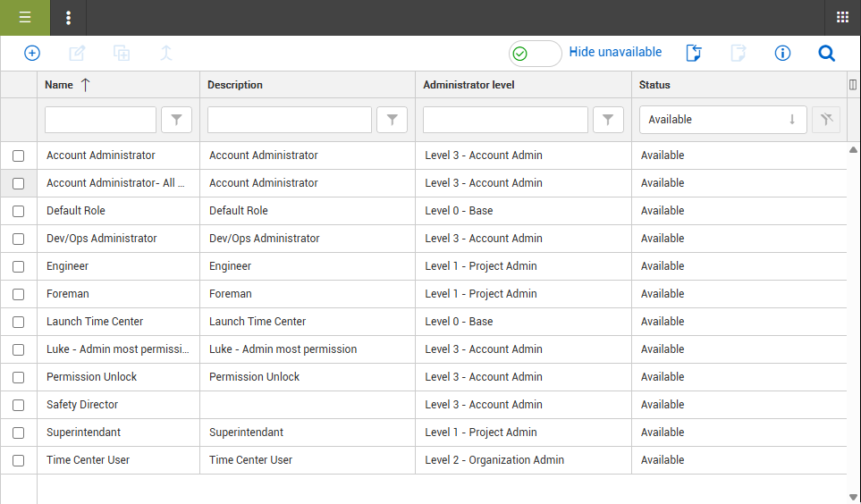Open the hamburger main menu
Screen dimensions: 861x504
25,18
